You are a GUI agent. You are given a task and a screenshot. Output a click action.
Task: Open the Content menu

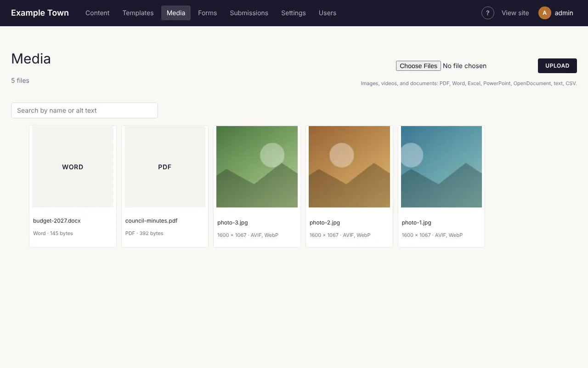pyautogui.click(x=97, y=13)
